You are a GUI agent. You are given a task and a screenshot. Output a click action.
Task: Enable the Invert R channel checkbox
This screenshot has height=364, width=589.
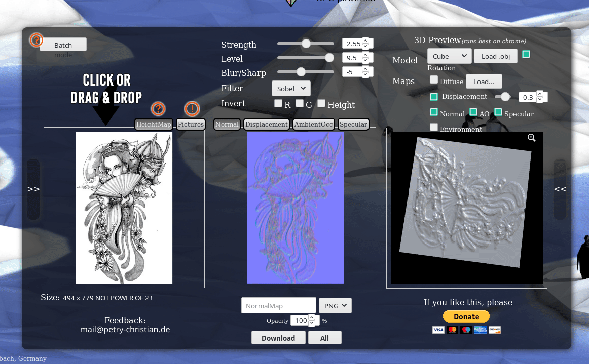coord(278,103)
